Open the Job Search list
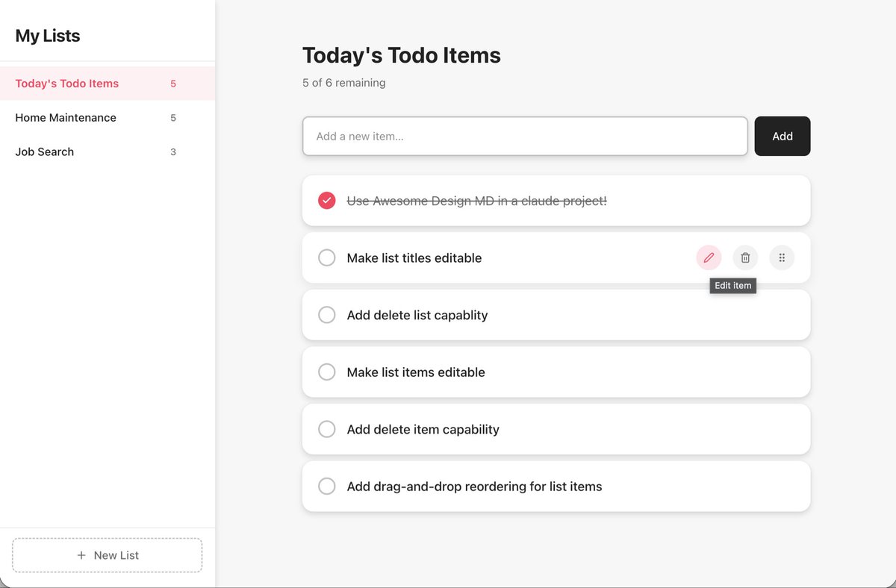 click(108, 151)
